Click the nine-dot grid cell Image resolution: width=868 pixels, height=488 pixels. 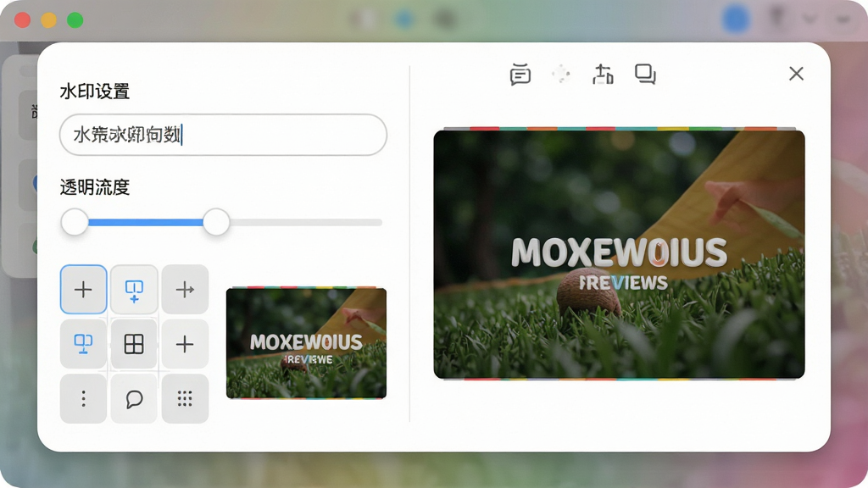tap(185, 398)
